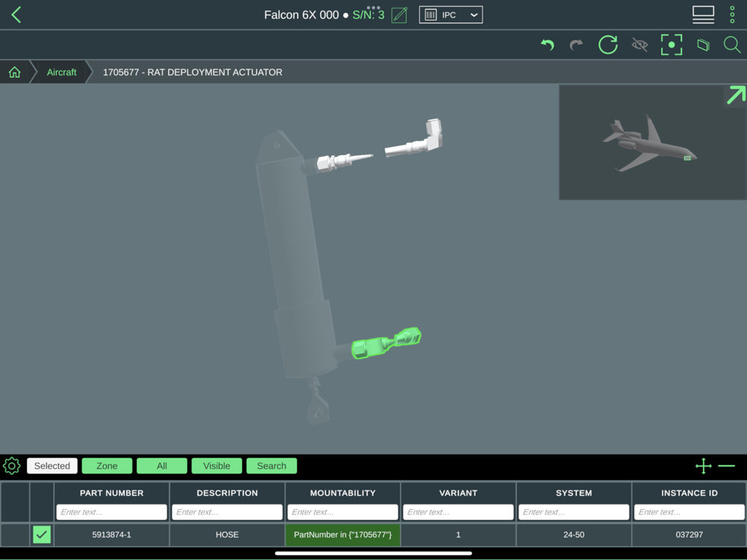
Task: Open the section cut icon
Action: pyautogui.click(x=703, y=45)
